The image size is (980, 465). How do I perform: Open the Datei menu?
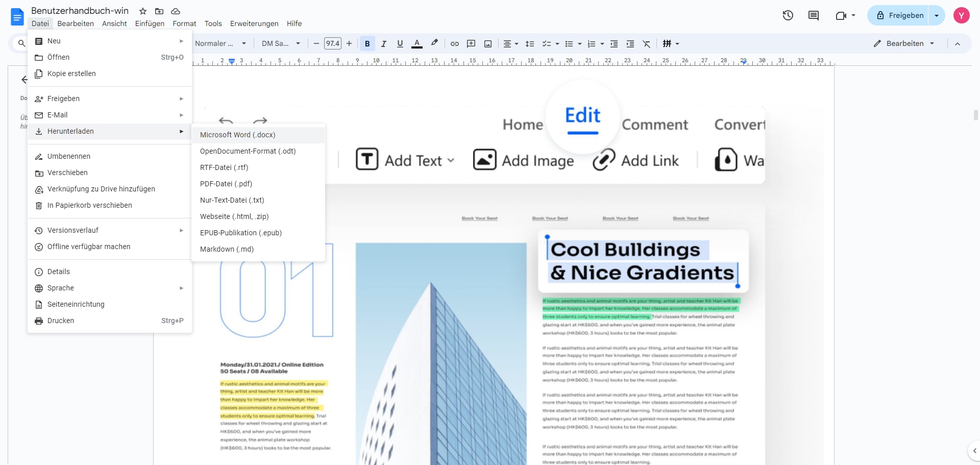40,23
